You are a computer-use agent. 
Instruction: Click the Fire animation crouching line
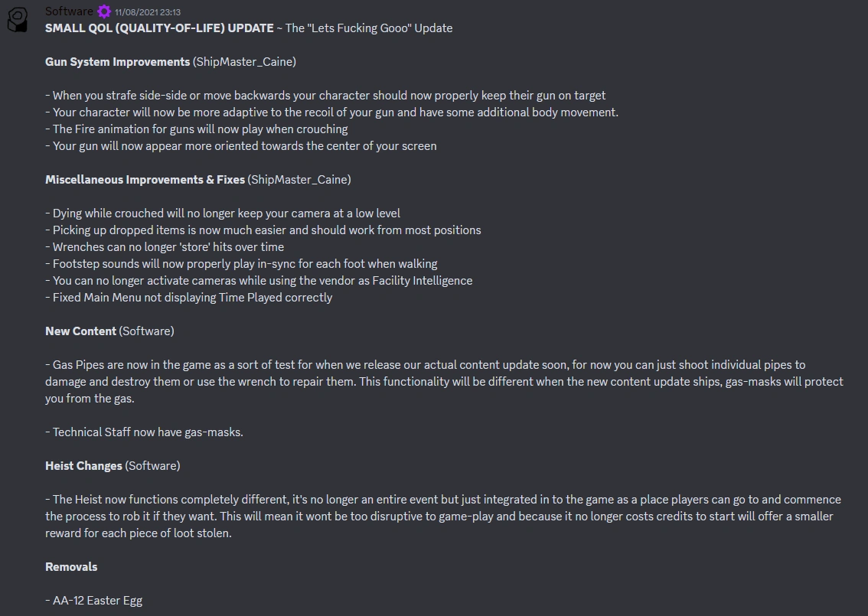197,129
